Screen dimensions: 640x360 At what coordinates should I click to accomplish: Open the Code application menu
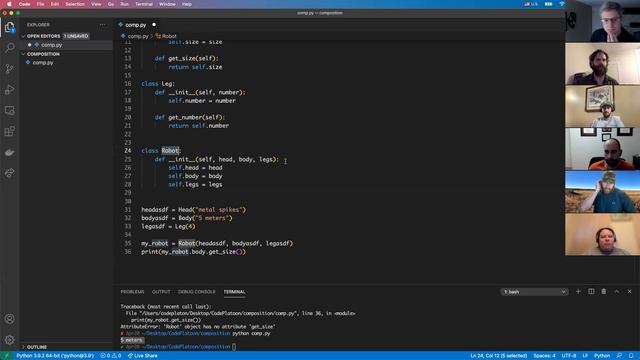point(24,4)
